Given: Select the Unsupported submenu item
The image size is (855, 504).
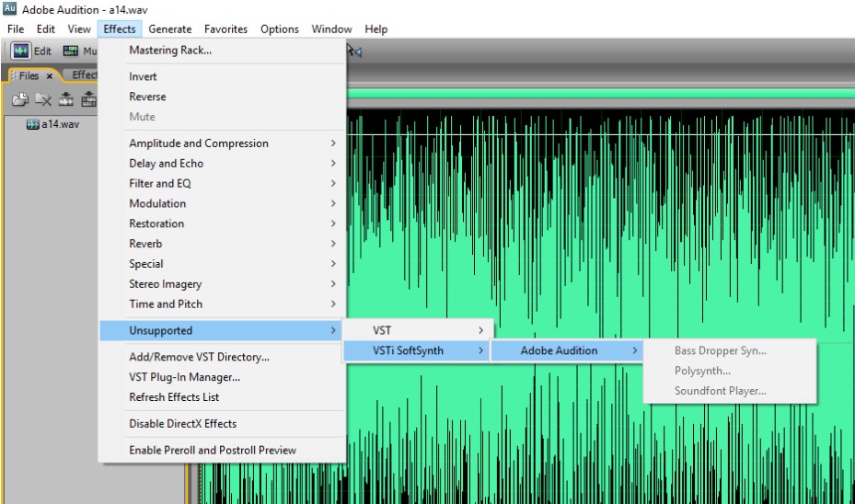Looking at the screenshot, I should pyautogui.click(x=220, y=331).
